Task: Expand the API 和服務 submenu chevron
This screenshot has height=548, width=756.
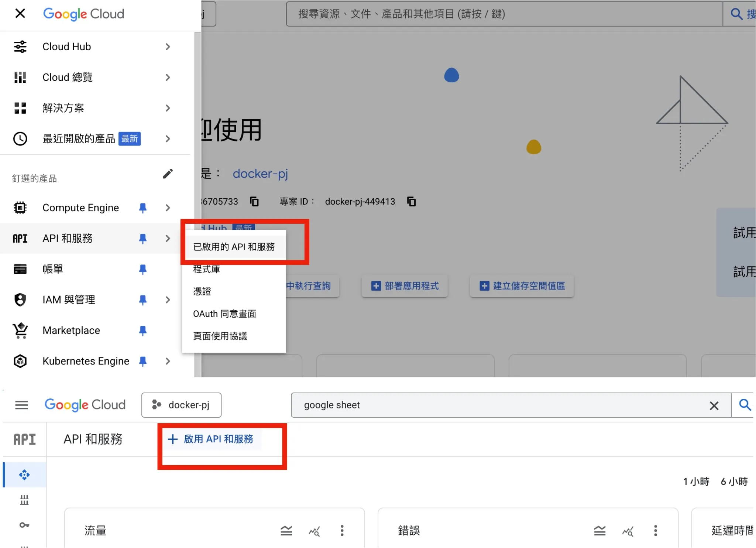Action: click(x=168, y=239)
